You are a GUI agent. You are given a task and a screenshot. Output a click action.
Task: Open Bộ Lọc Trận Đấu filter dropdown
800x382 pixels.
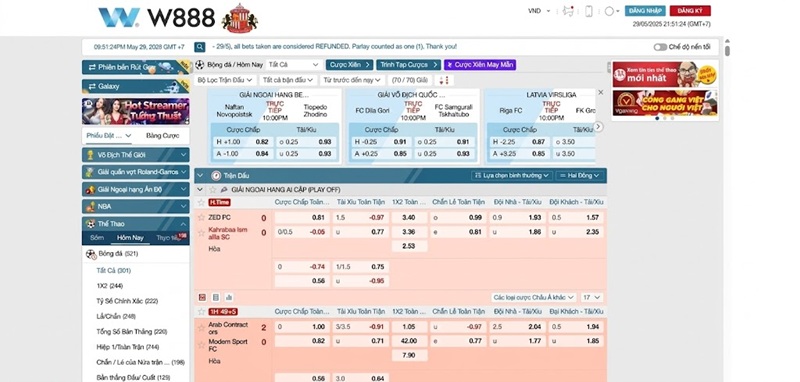click(225, 80)
